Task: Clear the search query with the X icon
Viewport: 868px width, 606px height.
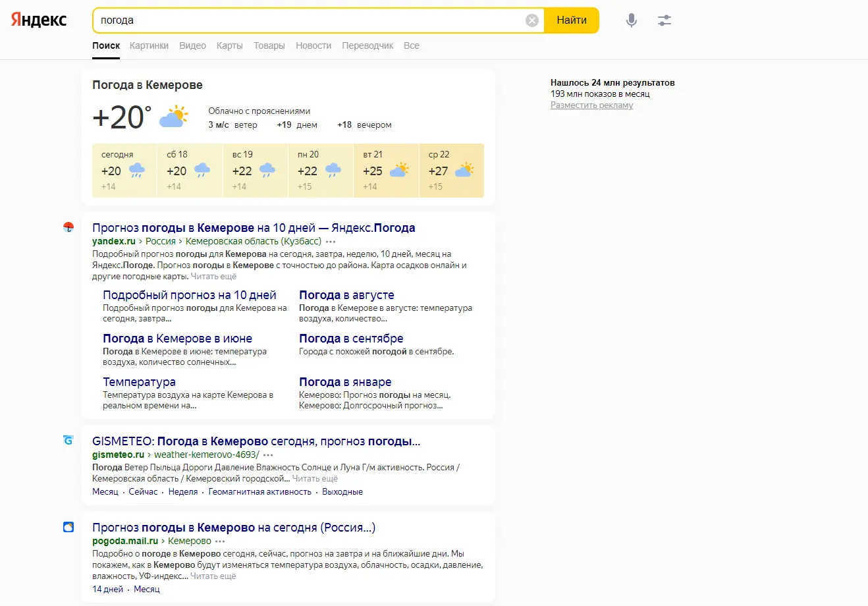Action: [x=532, y=20]
